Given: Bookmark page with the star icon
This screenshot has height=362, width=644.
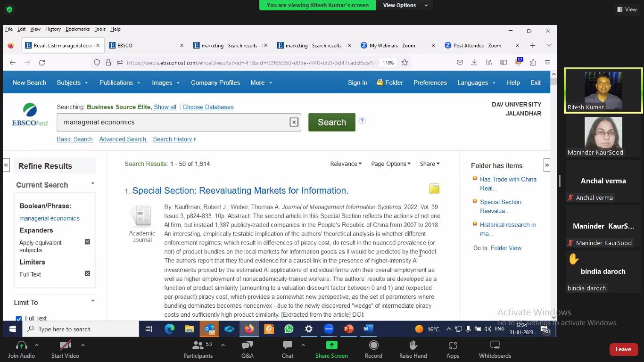Looking at the screenshot, I should (x=405, y=63).
